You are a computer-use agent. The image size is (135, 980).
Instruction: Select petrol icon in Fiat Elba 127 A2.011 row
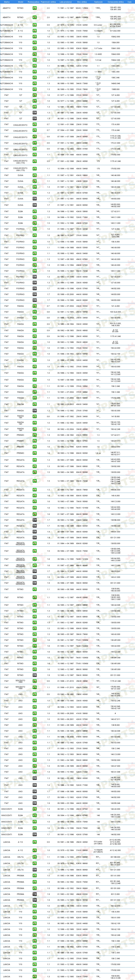[35, 212]
